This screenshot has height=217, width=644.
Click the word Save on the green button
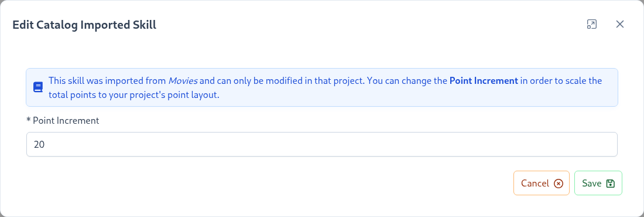click(592, 183)
